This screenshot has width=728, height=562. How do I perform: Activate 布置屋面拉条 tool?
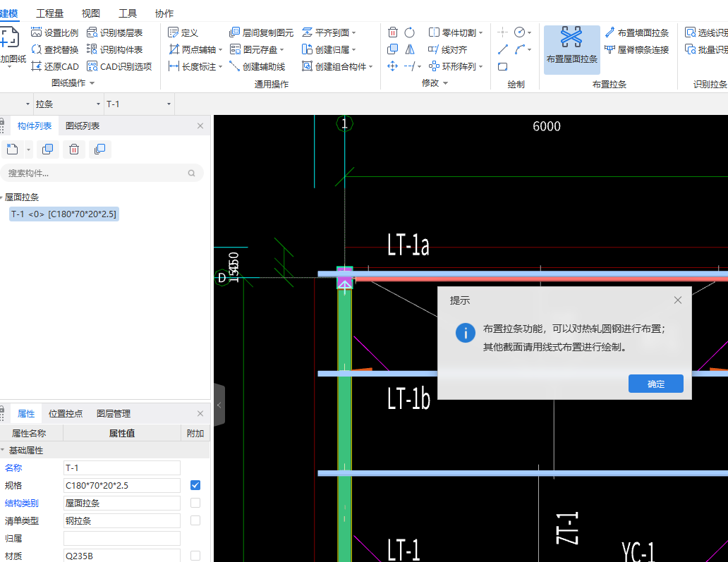(571, 49)
